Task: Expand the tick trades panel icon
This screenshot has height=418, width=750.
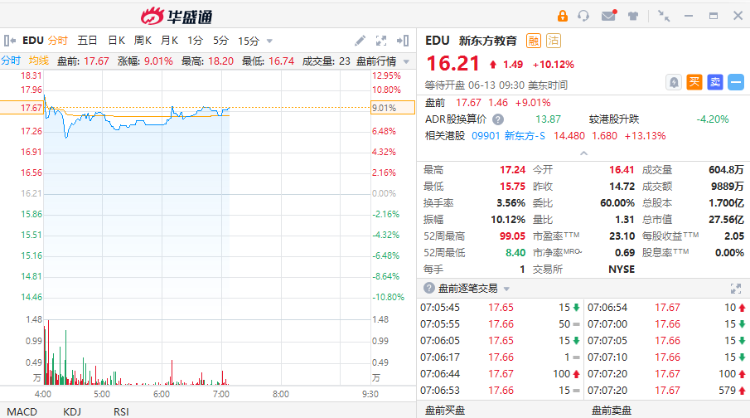Action: [736, 288]
